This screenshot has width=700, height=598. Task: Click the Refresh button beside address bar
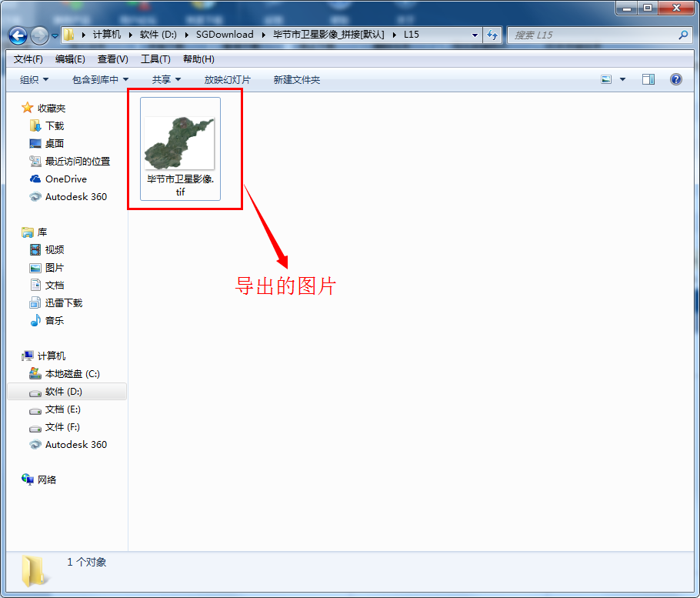point(492,35)
